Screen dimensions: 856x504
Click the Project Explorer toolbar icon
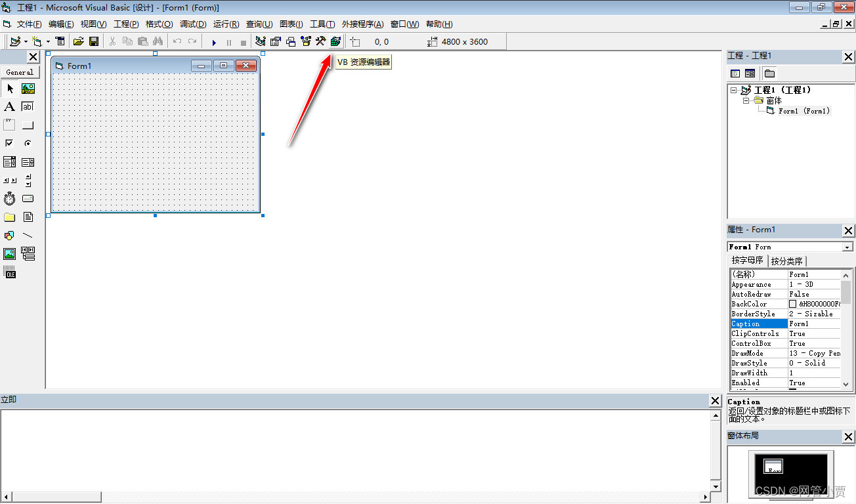tap(261, 41)
